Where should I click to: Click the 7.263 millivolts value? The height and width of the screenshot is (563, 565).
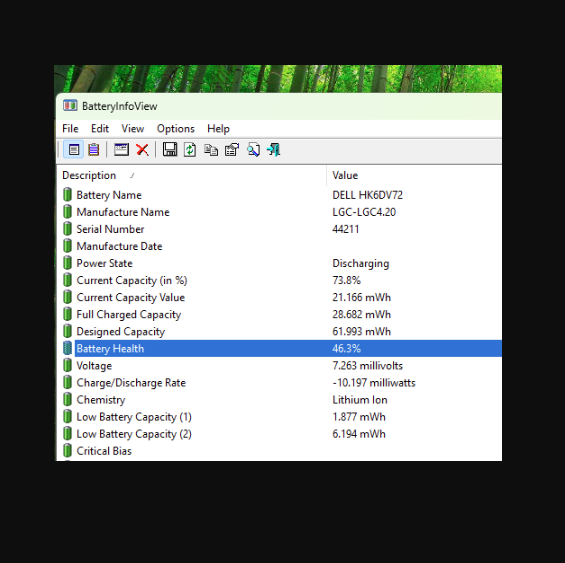[x=368, y=365]
